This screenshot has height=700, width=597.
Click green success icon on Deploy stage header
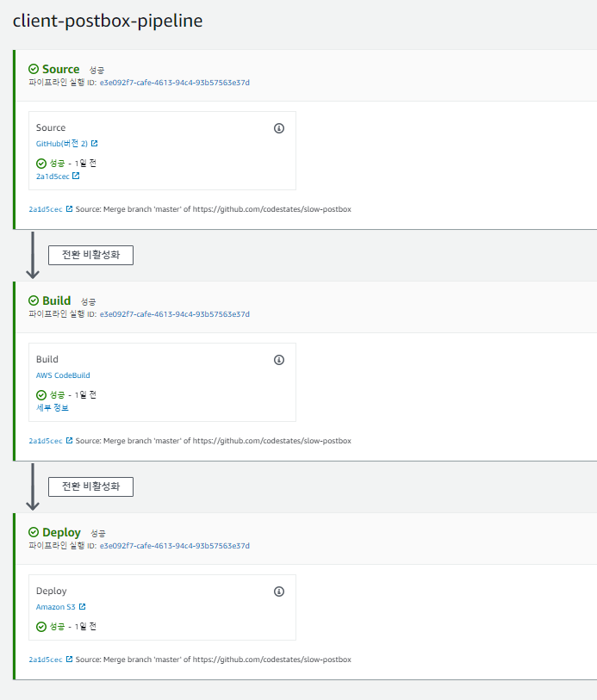point(34,533)
